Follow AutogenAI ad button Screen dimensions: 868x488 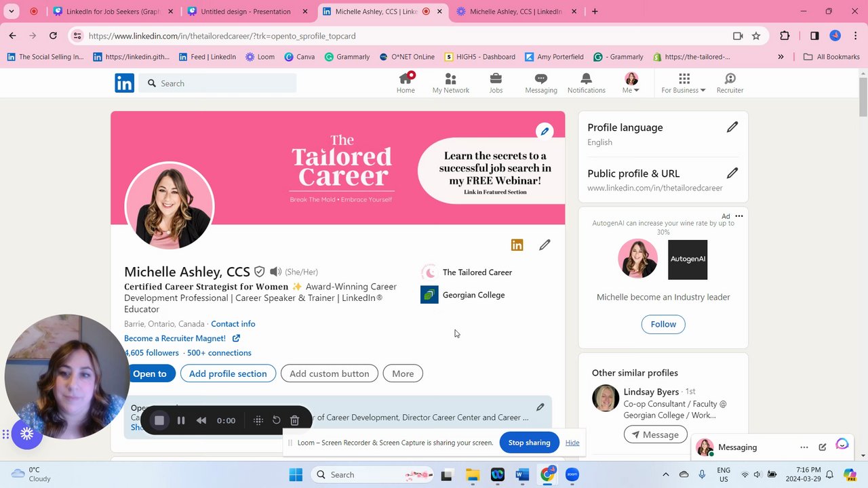pyautogui.click(x=663, y=324)
